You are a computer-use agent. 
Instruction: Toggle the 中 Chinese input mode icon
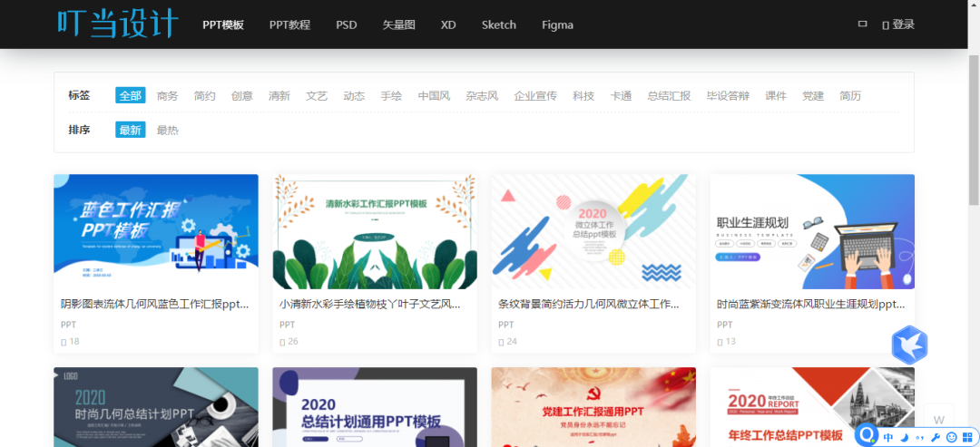point(888,437)
